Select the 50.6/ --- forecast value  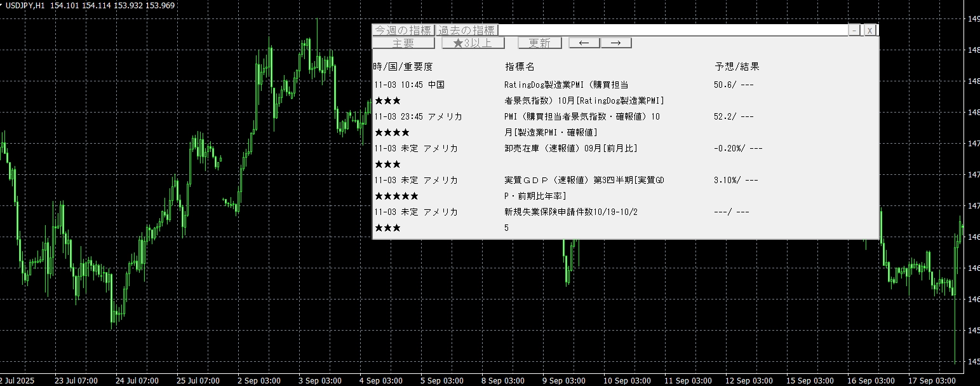coord(734,85)
